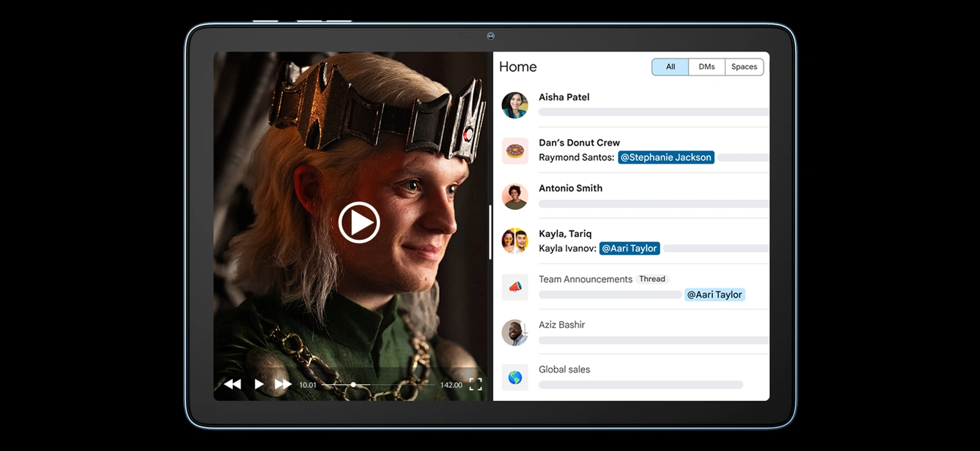
Task: Open the Team Announcements space
Action: click(x=631, y=287)
